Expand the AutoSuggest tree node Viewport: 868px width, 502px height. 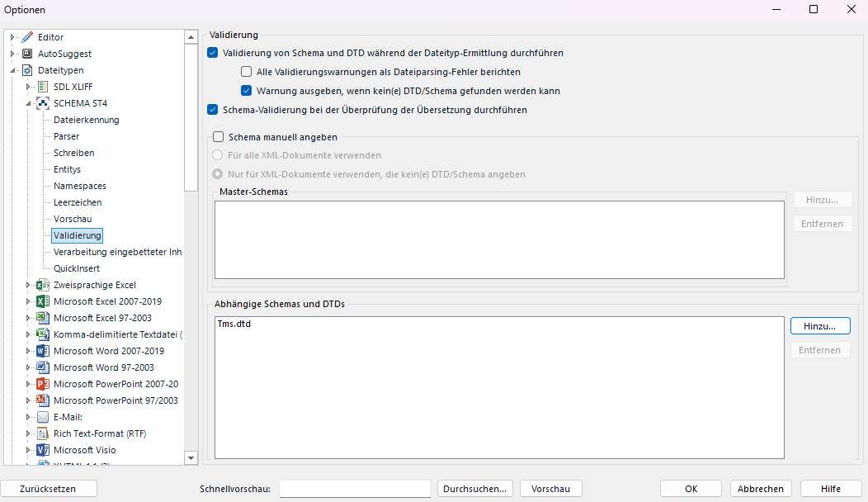(12, 53)
